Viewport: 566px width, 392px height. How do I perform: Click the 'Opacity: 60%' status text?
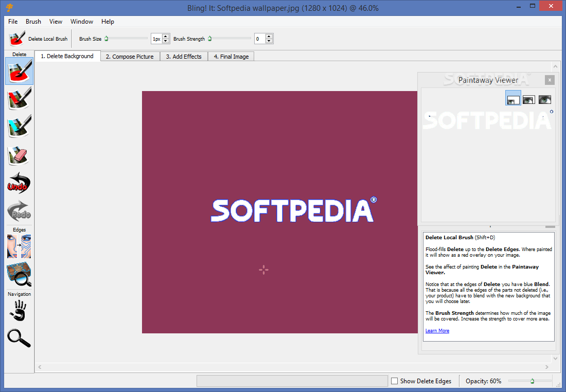(x=483, y=381)
